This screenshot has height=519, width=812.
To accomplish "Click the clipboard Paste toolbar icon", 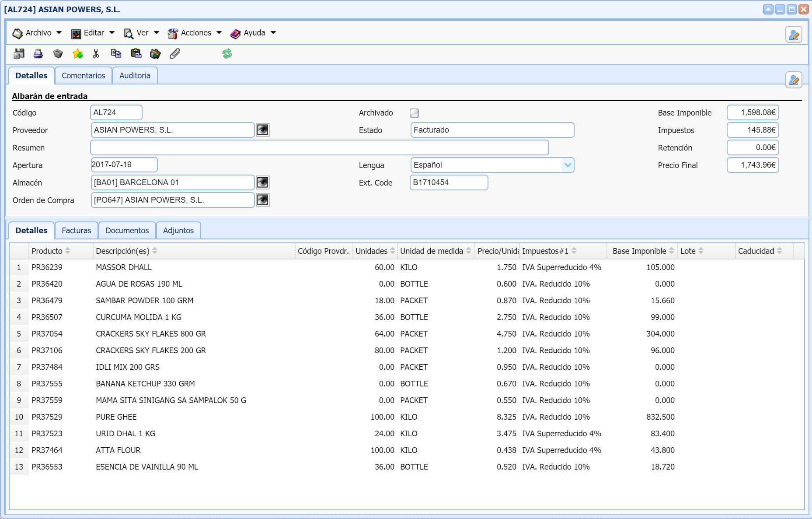I will tap(136, 54).
